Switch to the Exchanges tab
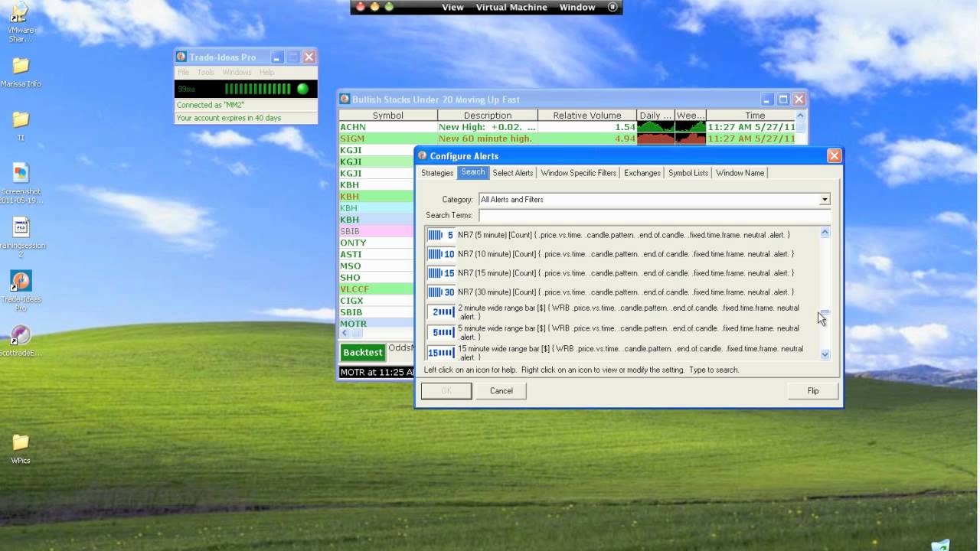 642,173
